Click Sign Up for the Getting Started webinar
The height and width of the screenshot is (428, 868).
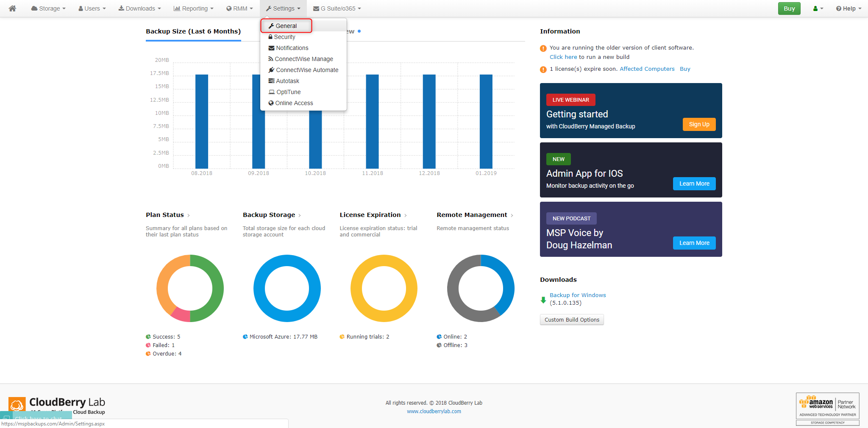[x=698, y=124]
